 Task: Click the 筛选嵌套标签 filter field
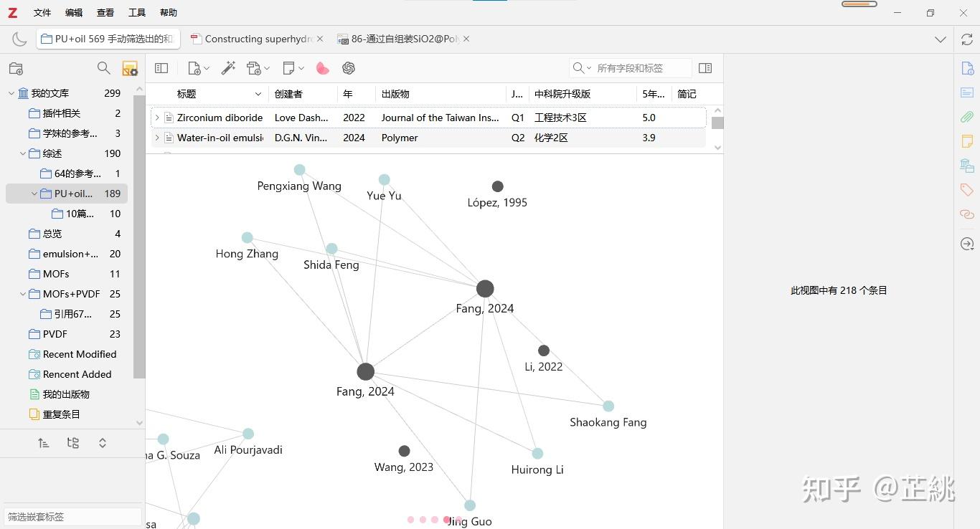pos(72,516)
